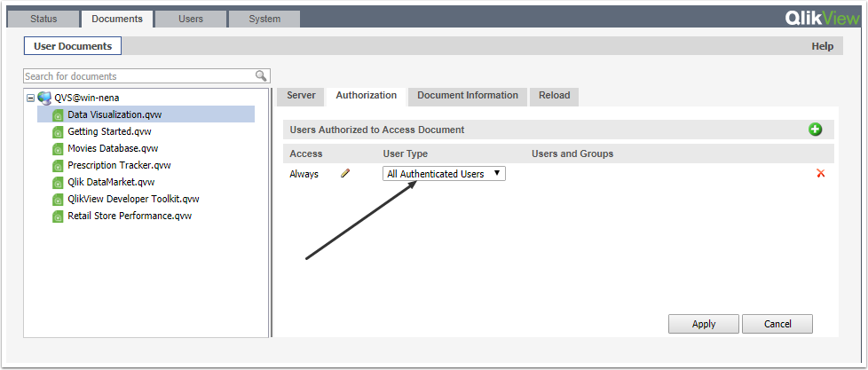Click the Movies Database.qvw document icon
Screen dimensions: 868x370
[58, 149]
